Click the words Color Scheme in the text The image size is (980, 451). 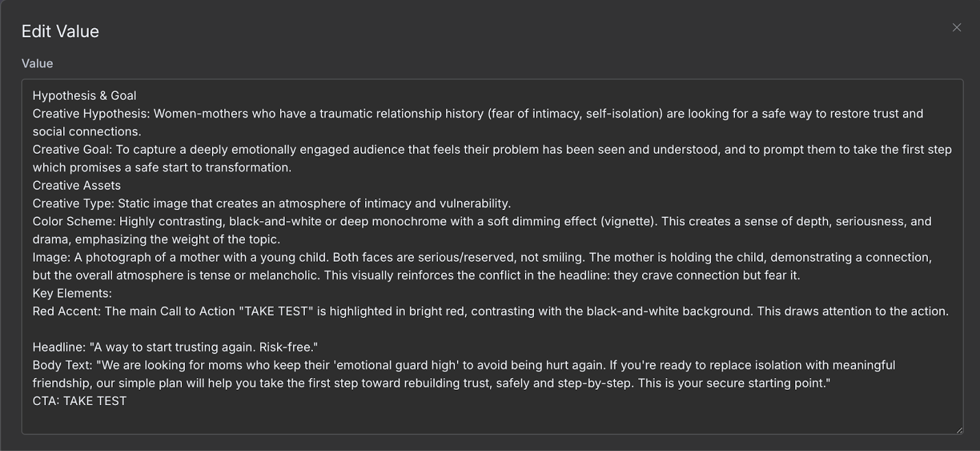(x=73, y=221)
